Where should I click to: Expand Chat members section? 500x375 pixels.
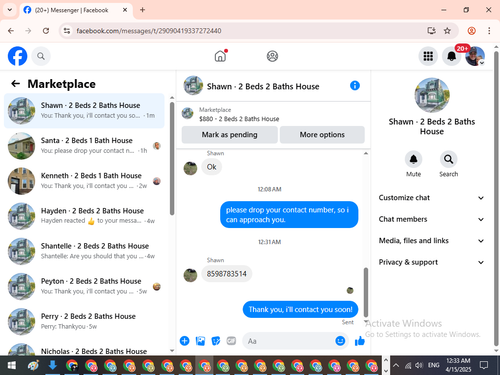point(431,219)
